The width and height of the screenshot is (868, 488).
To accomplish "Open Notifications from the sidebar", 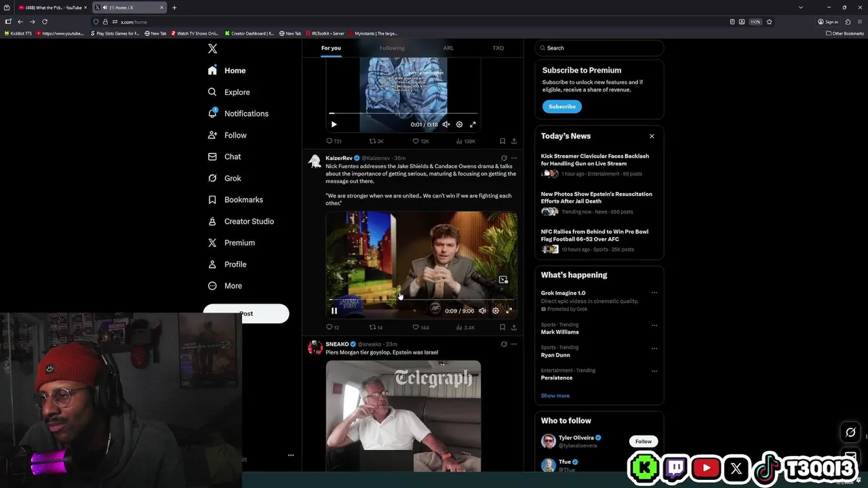I will [238, 114].
